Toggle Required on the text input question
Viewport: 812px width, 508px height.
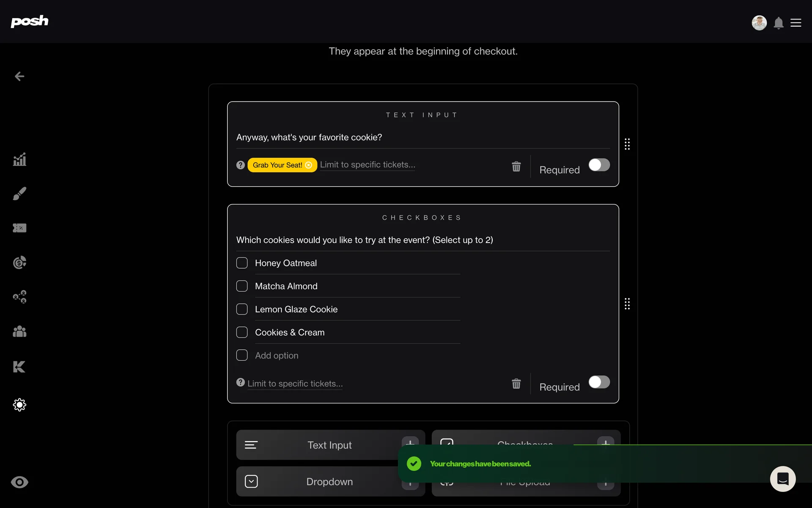click(599, 165)
